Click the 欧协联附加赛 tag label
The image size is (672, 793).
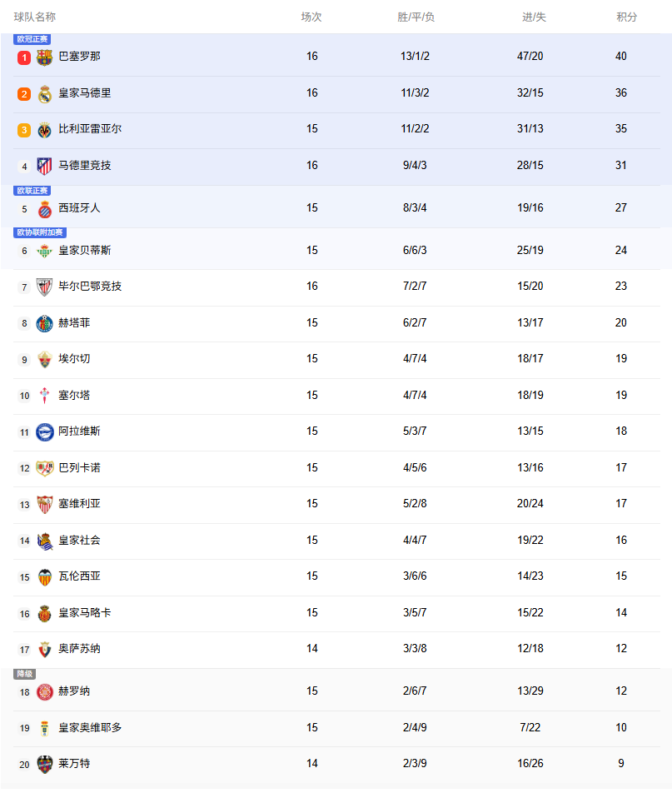[40, 232]
